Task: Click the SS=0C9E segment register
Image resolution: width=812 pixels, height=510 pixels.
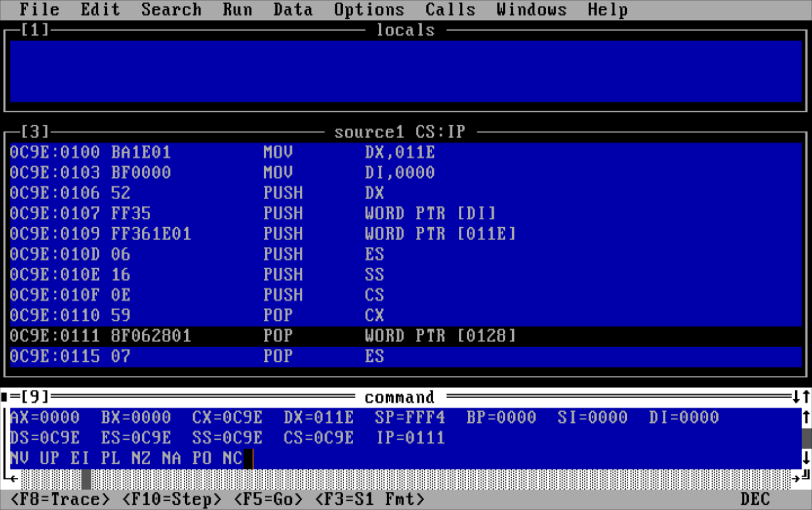Action: click(227, 438)
